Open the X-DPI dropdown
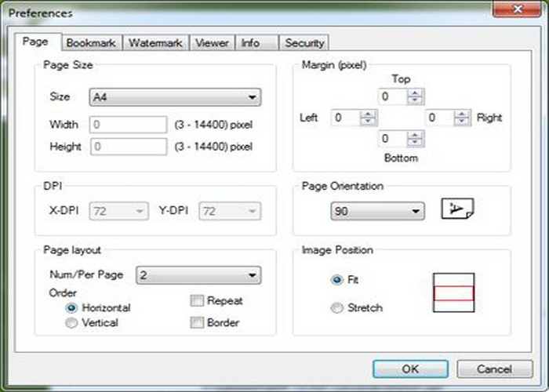 click(118, 211)
